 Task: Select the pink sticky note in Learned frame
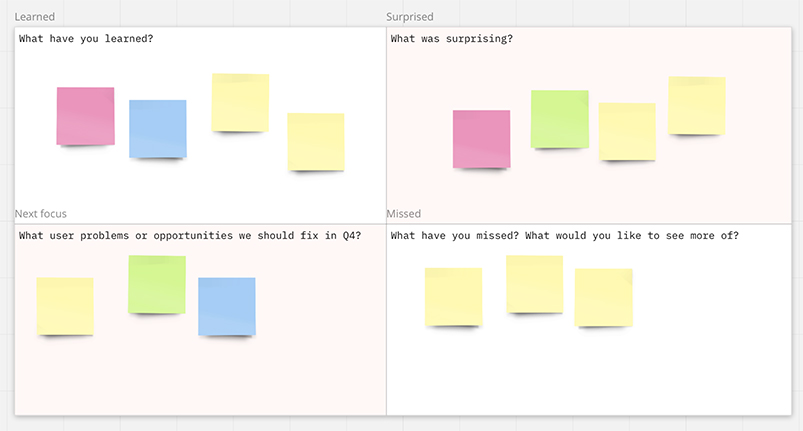pos(85,116)
